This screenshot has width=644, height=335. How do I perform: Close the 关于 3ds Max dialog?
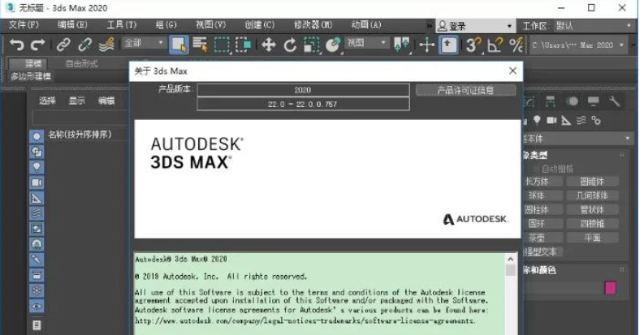[x=512, y=71]
